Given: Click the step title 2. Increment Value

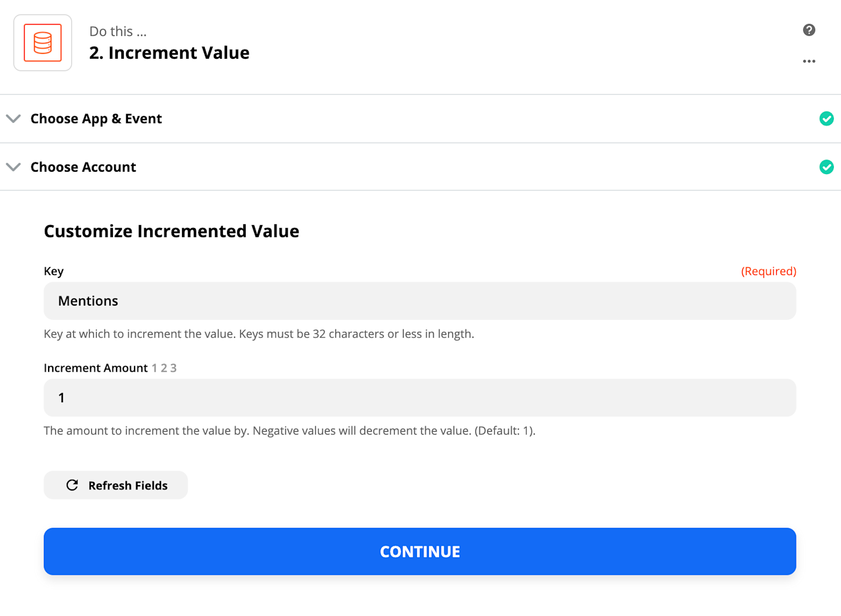Looking at the screenshot, I should click(169, 53).
